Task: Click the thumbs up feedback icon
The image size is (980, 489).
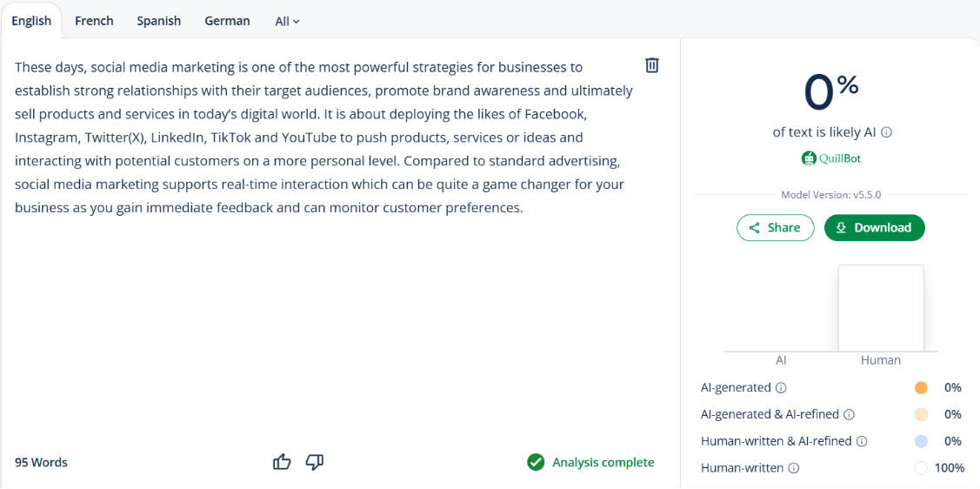Action: (x=282, y=462)
